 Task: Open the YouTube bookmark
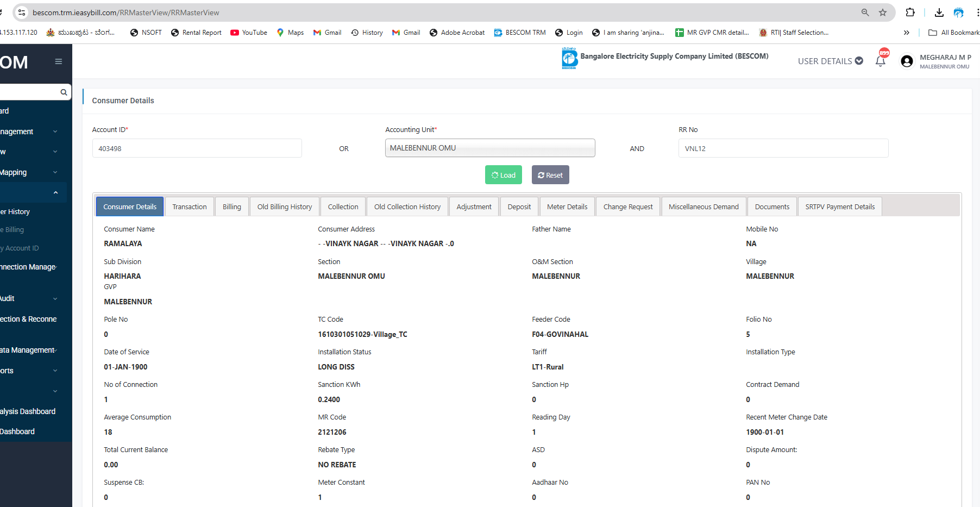click(249, 33)
